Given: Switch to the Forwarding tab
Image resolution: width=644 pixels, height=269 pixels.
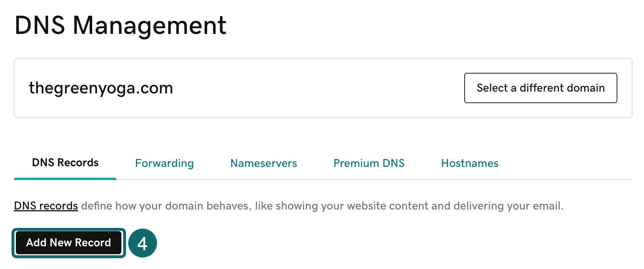Looking at the screenshot, I should pos(164,163).
